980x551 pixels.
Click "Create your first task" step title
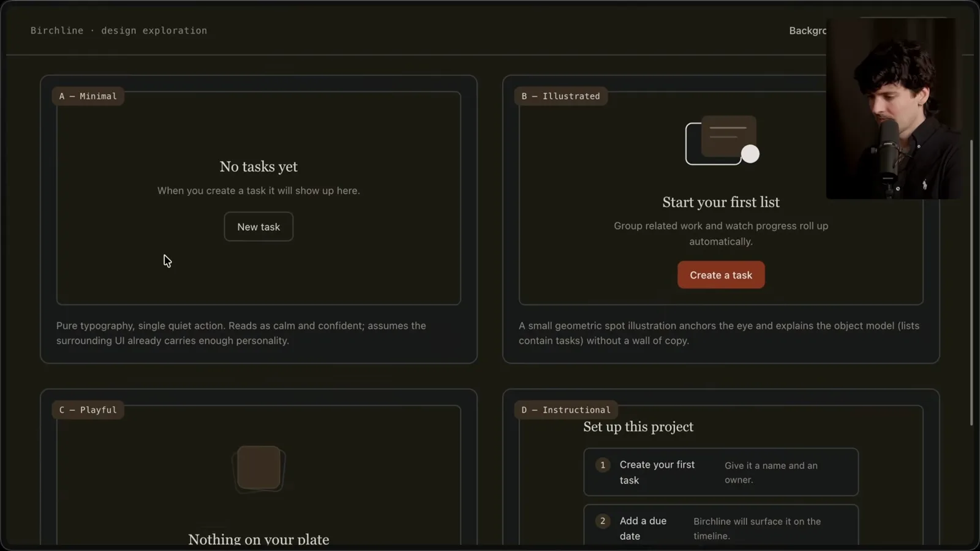[657, 472]
